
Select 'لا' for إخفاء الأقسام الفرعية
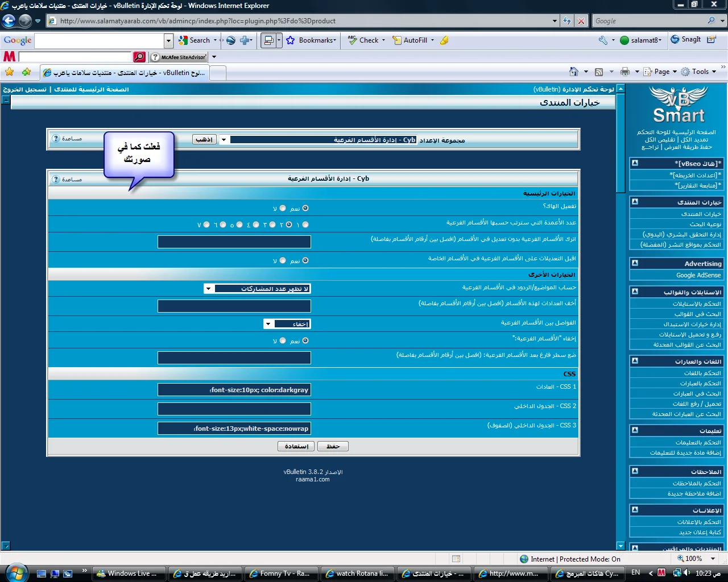click(283, 341)
